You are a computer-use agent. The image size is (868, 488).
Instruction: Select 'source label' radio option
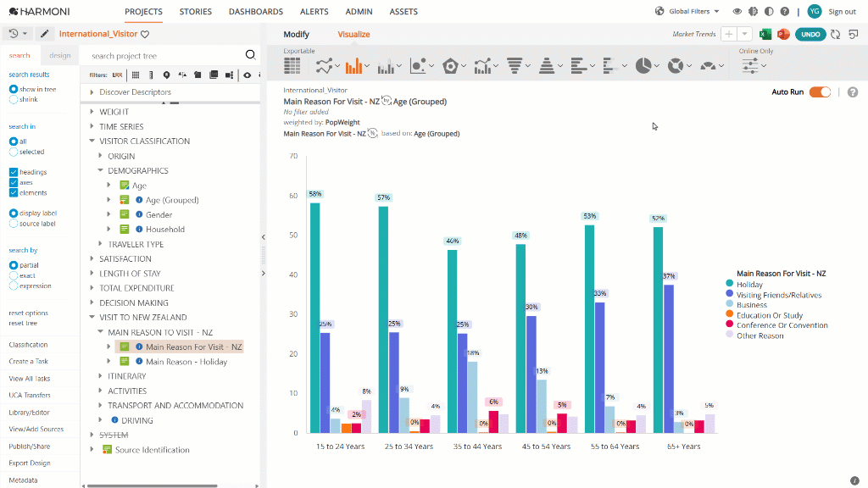pos(14,224)
